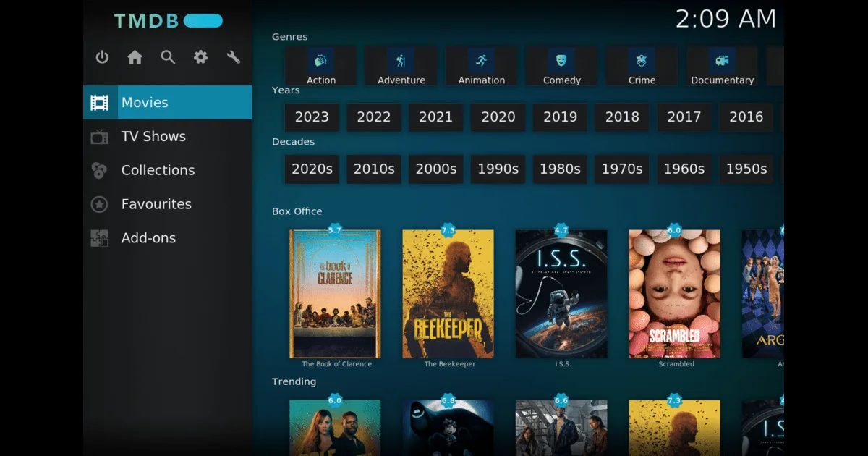868x456 pixels.
Task: Open the settings gear icon
Action: (x=200, y=57)
